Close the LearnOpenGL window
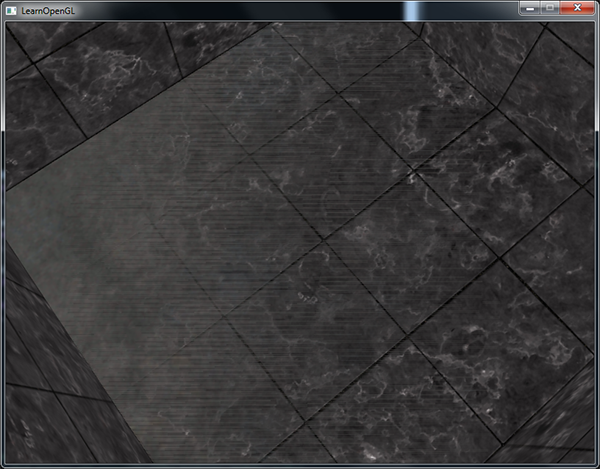 tap(577, 8)
